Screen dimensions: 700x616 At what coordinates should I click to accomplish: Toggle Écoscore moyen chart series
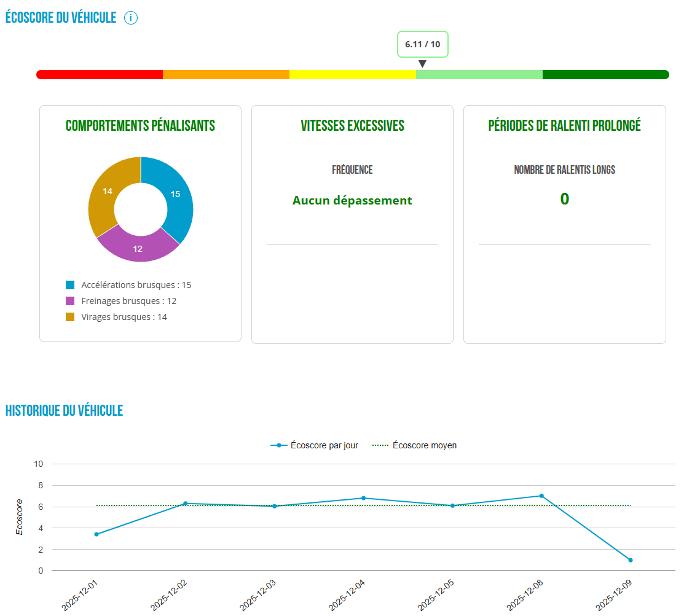tap(415, 445)
